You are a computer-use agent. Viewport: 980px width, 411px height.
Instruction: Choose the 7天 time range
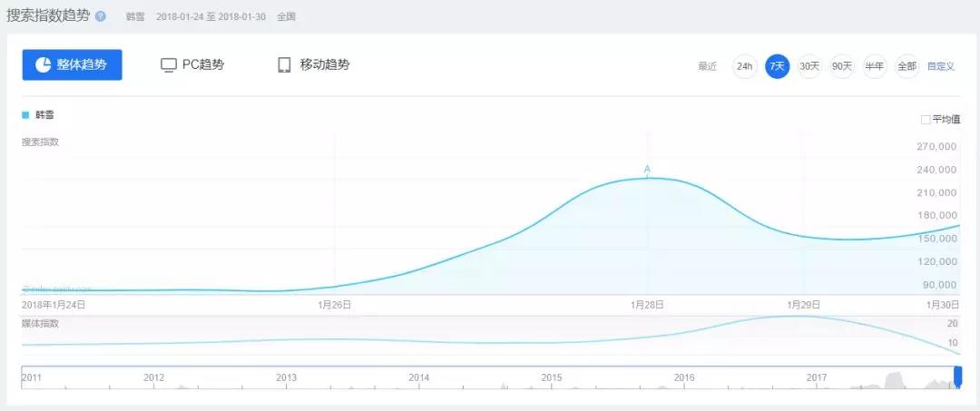click(777, 66)
